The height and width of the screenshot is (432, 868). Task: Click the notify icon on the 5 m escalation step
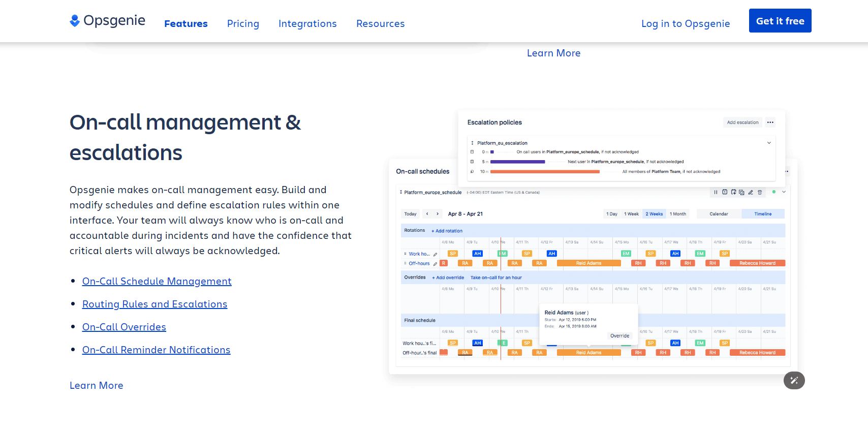pyautogui.click(x=472, y=162)
